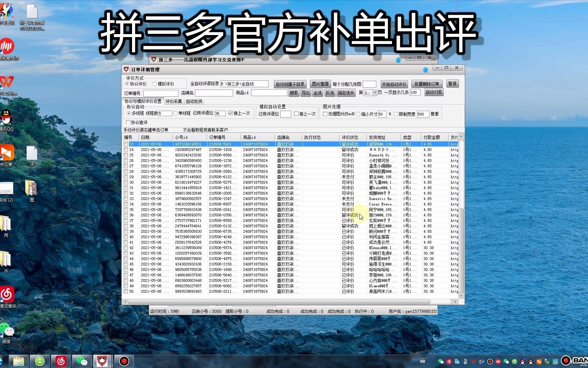Click the screen recorder taskbar icon
Viewport: 588px width, 368px height.
(x=124, y=361)
